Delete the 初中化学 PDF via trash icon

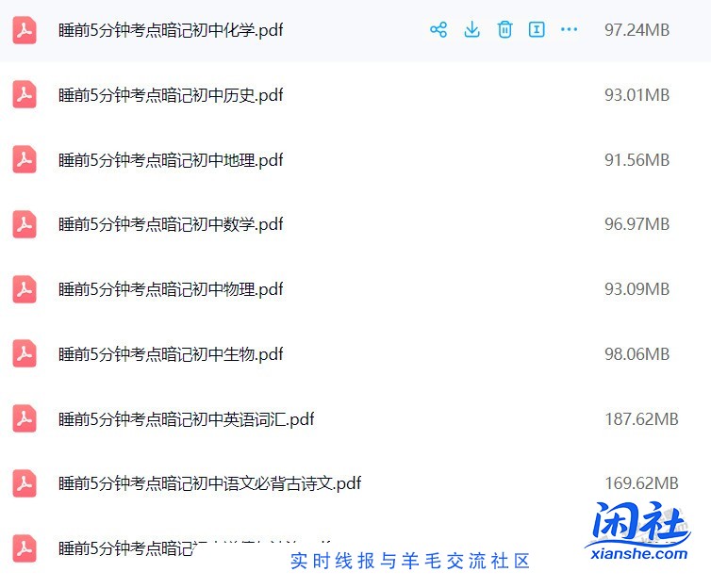tap(504, 30)
